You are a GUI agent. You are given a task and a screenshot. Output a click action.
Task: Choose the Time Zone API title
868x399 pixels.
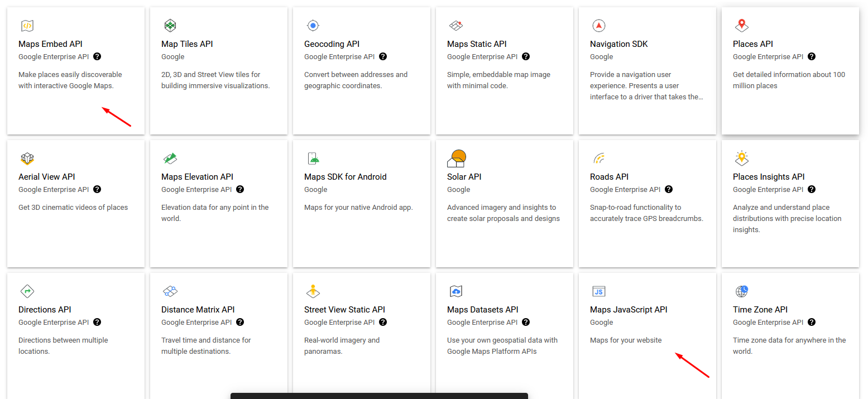pos(760,310)
